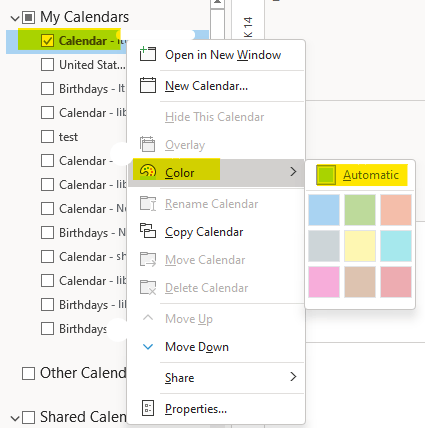425x428 pixels.
Task: Collapse the My Calendars group
Action: (15, 18)
